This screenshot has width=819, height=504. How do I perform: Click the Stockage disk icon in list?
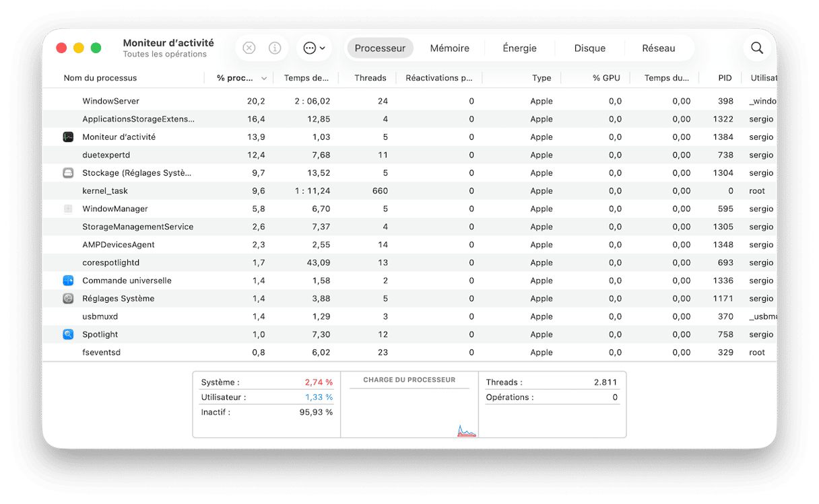pos(68,173)
